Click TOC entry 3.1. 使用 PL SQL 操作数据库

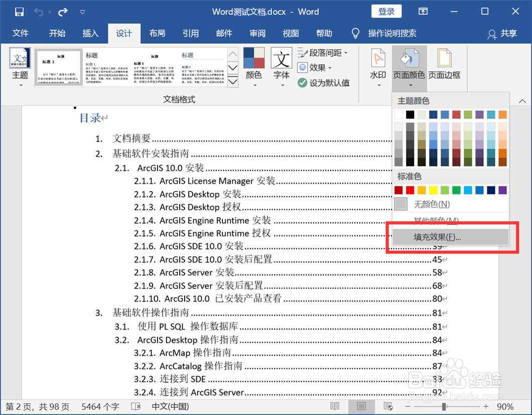coord(177,327)
